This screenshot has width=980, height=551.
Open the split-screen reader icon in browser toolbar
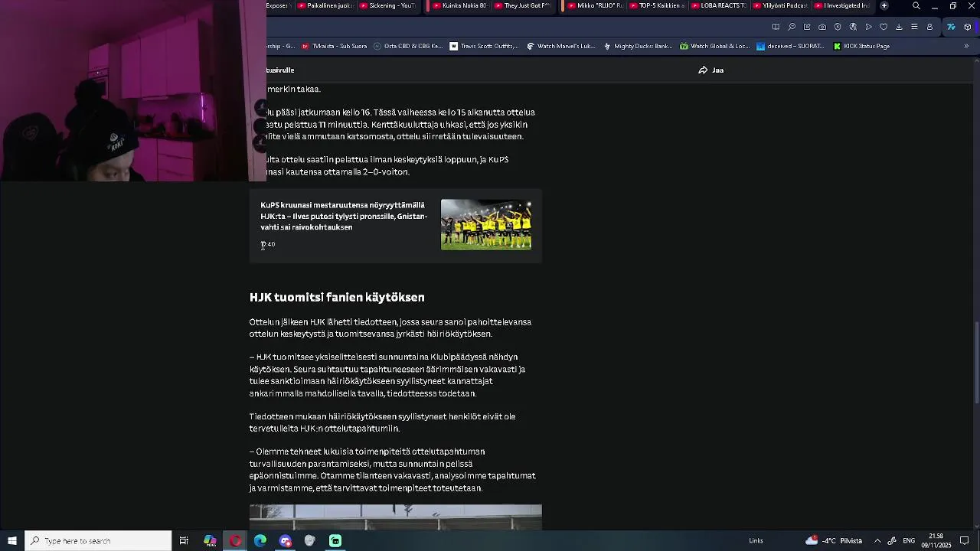coord(776,27)
